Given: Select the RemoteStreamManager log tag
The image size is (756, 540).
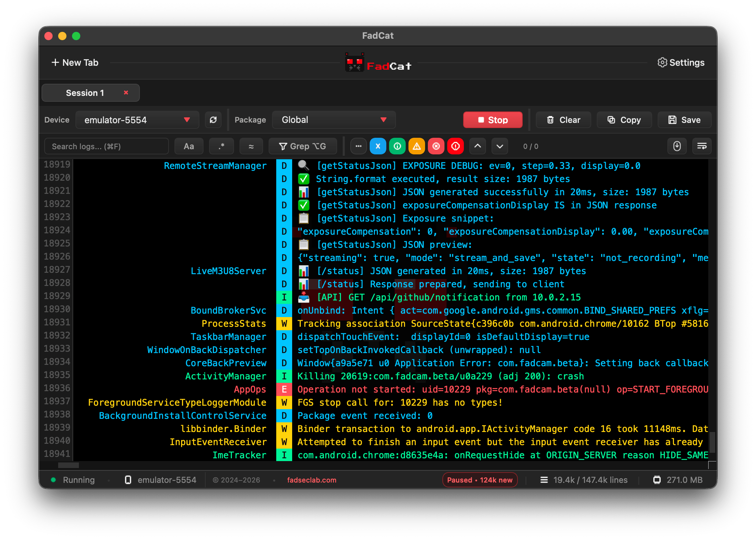Looking at the screenshot, I should (x=215, y=166).
